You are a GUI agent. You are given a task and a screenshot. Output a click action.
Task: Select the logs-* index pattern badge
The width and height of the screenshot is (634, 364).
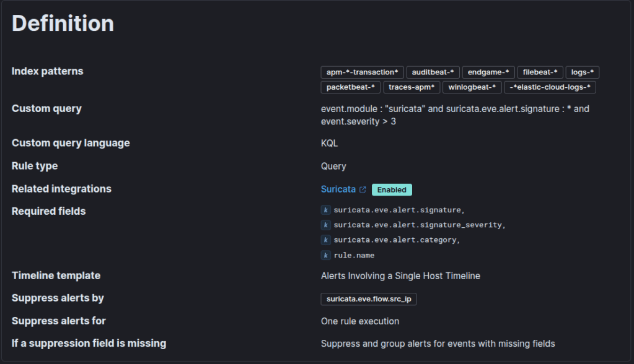tap(583, 72)
